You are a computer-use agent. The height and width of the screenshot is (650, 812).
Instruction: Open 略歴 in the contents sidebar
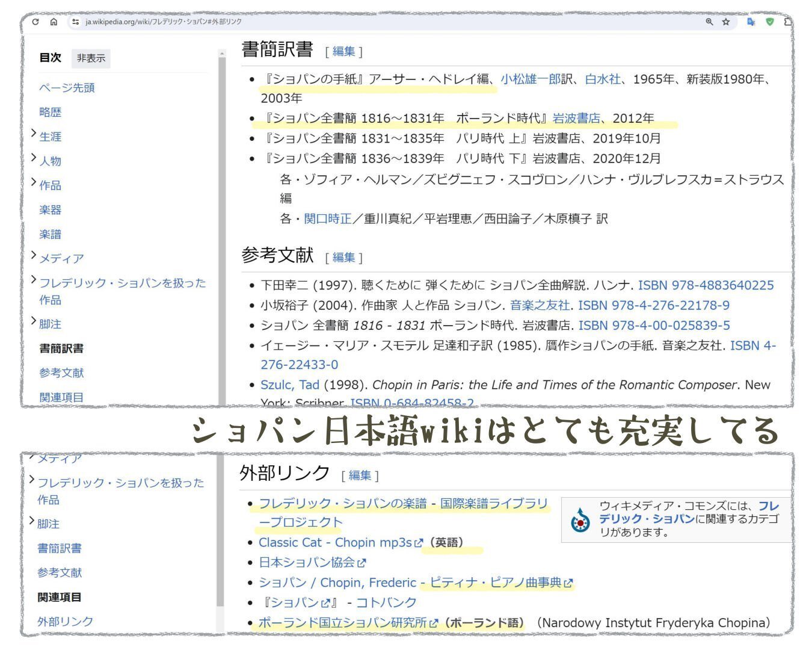pos(51,113)
